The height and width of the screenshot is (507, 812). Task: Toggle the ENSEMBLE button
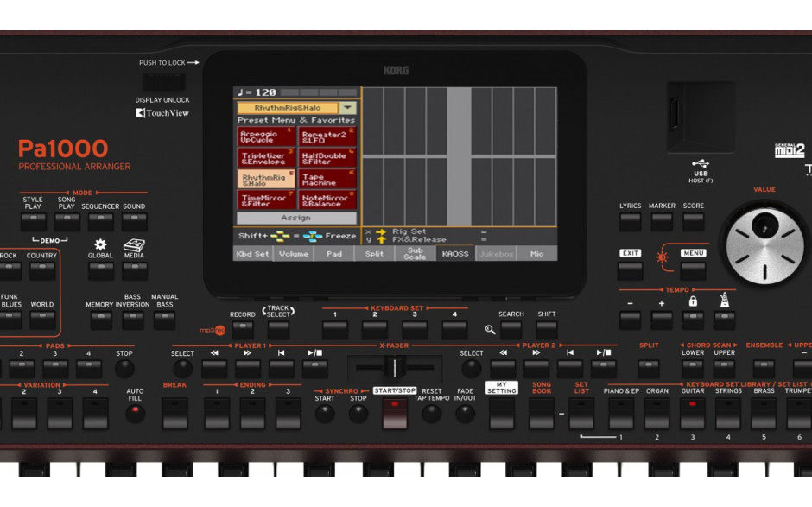pos(764,369)
